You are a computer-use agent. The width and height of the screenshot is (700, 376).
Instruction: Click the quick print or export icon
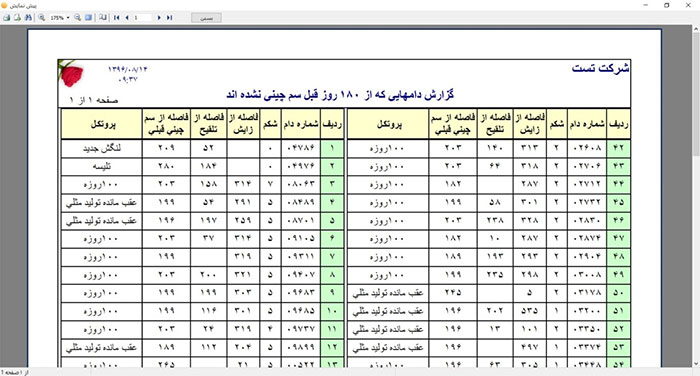(17, 18)
